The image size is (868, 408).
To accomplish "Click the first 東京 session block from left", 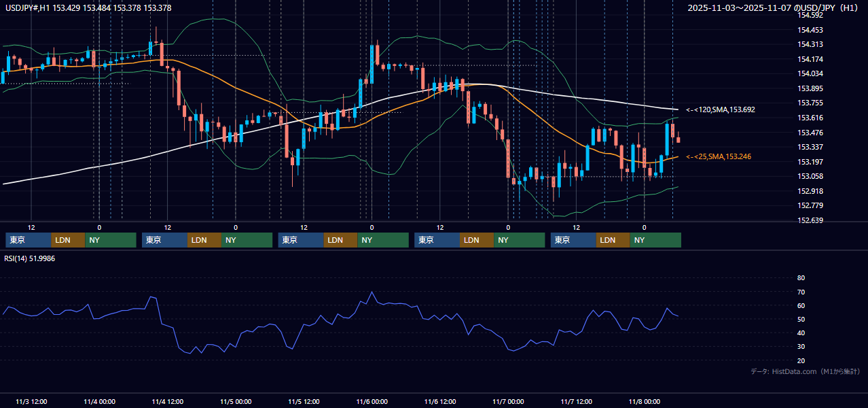I will click(x=29, y=240).
